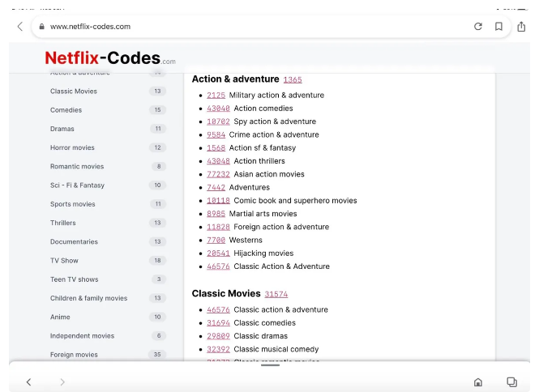Open code 32392 Classic musical comedy

(x=218, y=349)
